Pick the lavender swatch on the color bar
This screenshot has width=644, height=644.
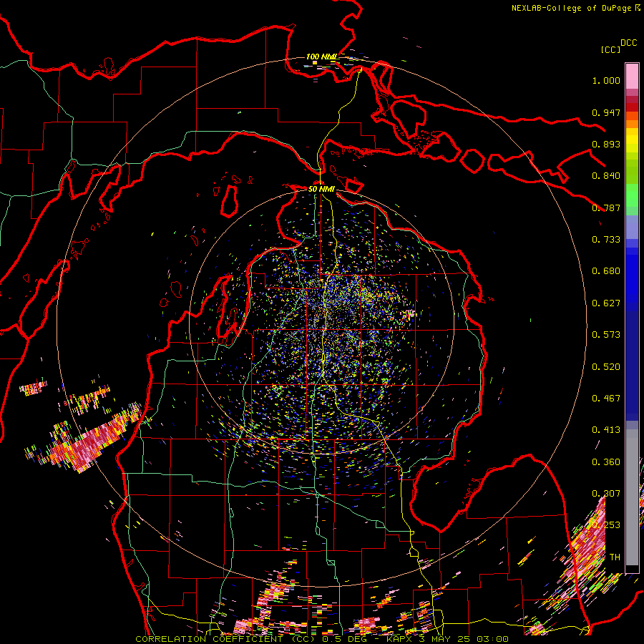click(x=632, y=227)
